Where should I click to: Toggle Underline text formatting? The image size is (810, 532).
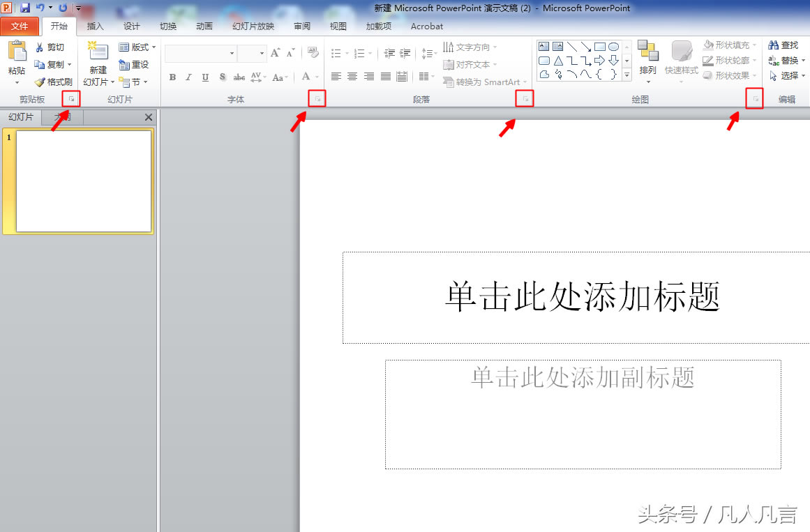(205, 77)
